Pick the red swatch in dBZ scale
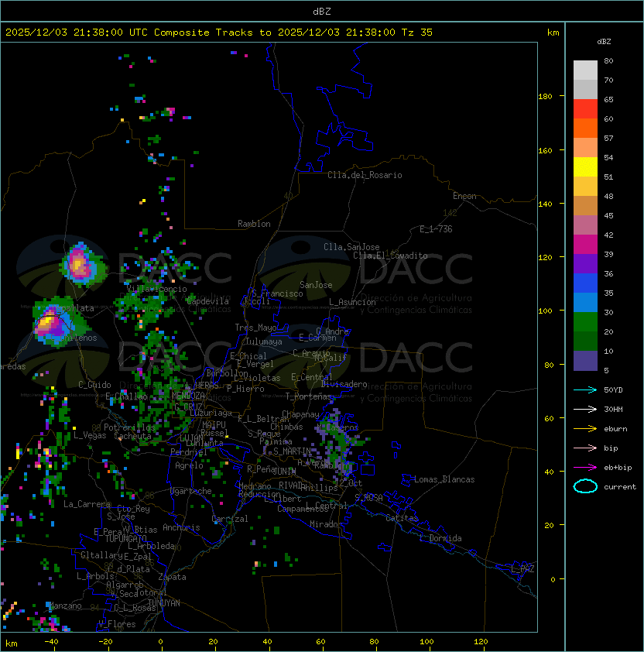This screenshot has height=652, width=644. click(x=585, y=109)
